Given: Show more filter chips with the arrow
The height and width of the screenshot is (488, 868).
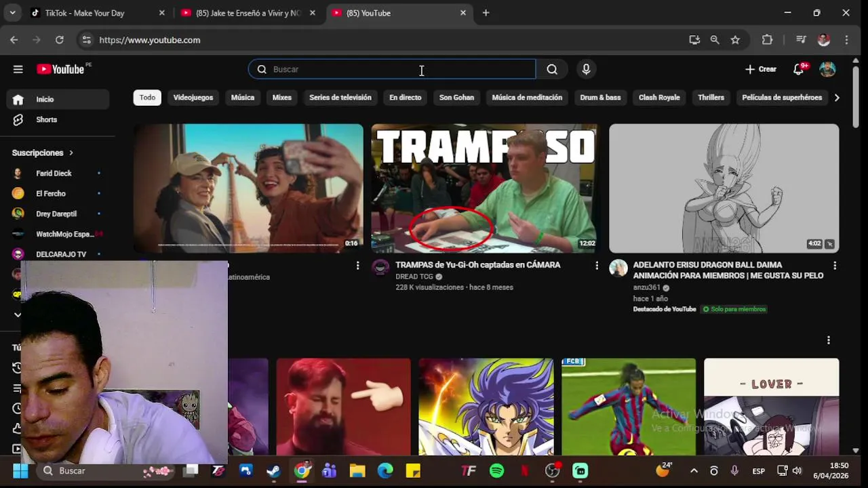Looking at the screenshot, I should 837,98.
